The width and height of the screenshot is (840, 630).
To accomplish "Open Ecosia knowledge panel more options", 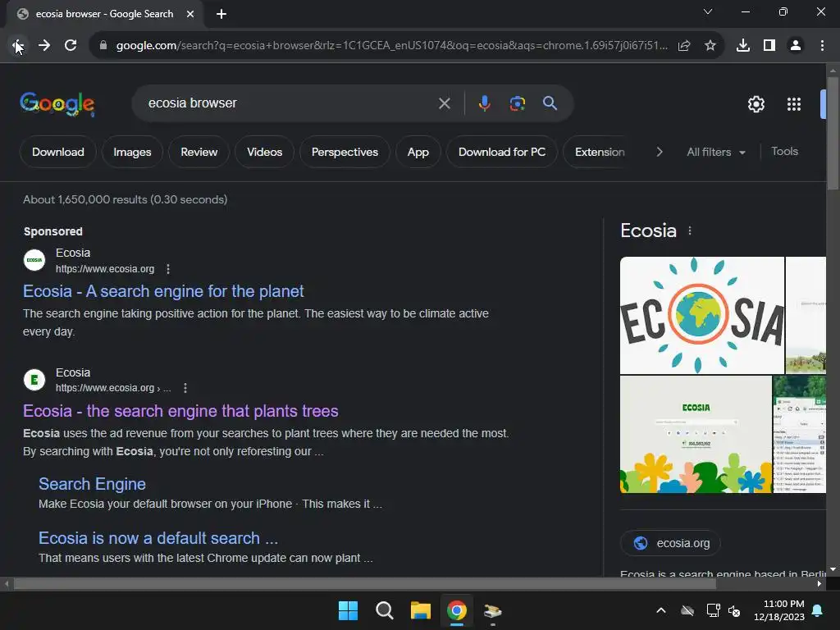I will point(689,231).
